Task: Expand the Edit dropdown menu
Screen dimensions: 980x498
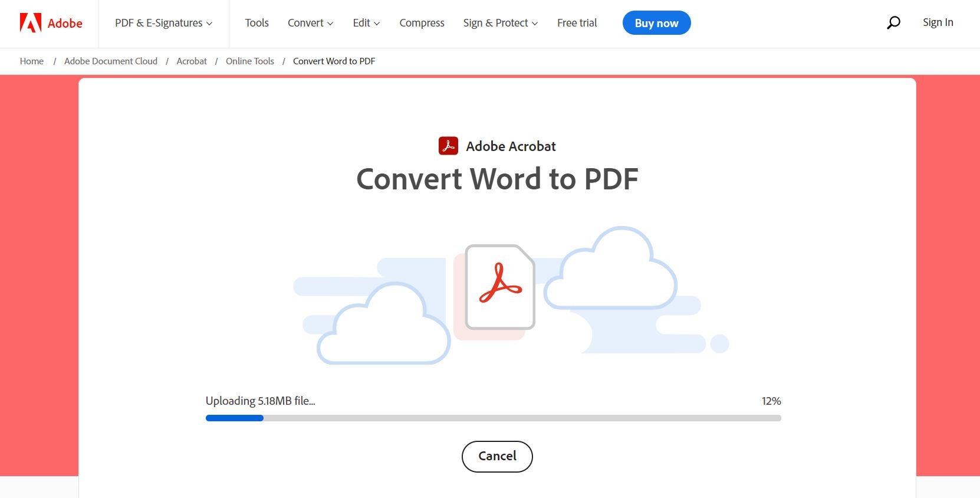Action: 366,23
